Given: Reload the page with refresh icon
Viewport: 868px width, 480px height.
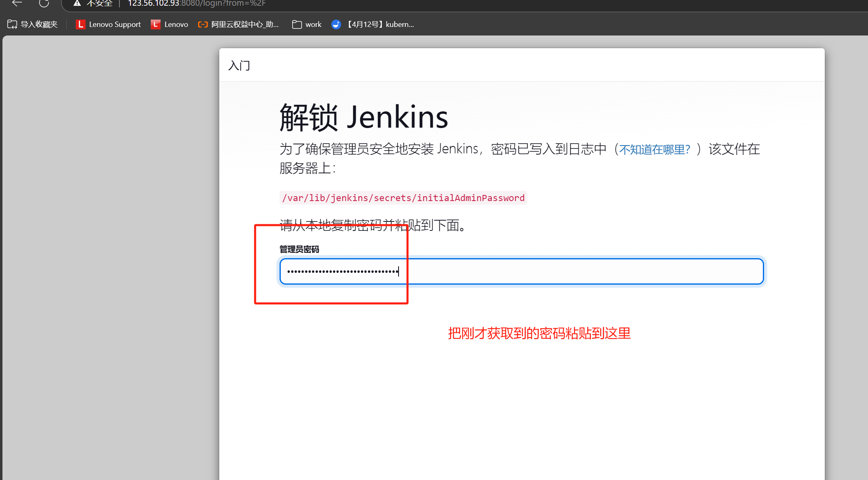Looking at the screenshot, I should pos(44,3).
